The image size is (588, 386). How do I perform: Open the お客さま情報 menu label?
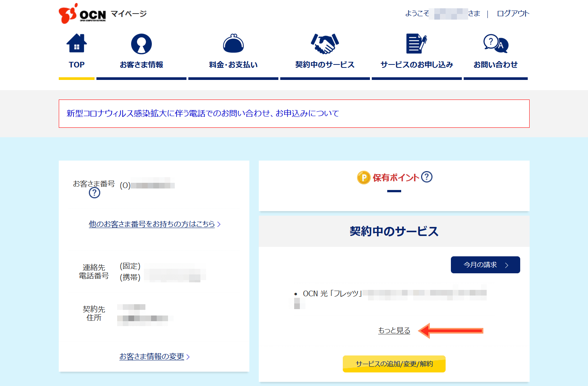point(141,65)
